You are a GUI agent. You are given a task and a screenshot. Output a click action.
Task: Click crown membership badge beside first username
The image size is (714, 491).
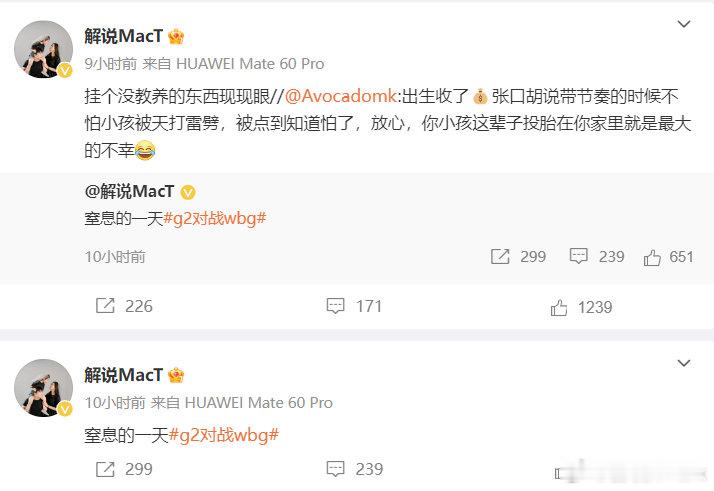click(x=176, y=36)
